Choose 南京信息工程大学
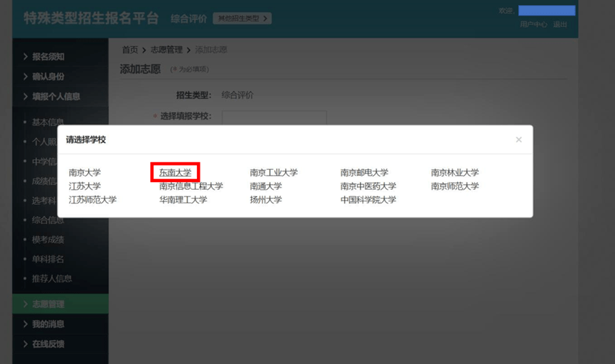 pyautogui.click(x=191, y=186)
